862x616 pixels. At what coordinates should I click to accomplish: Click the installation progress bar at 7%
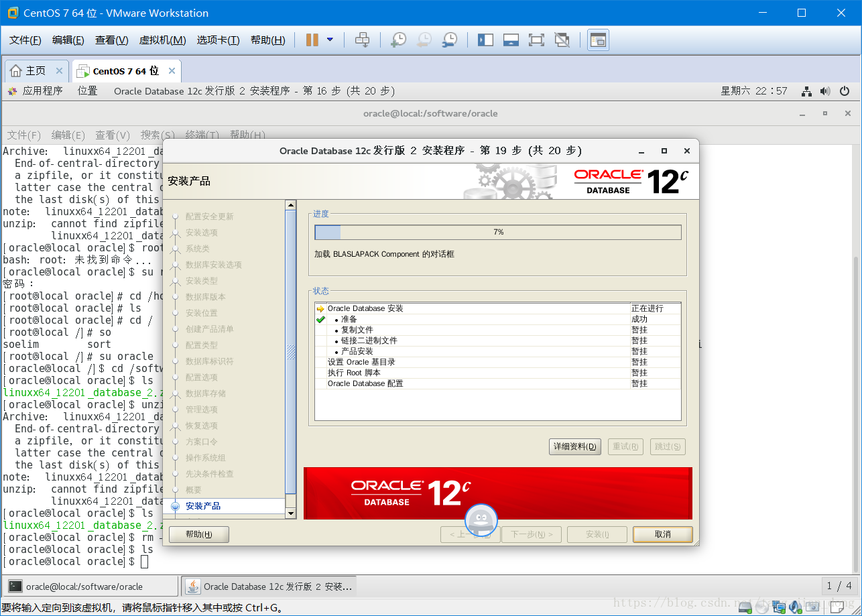[x=498, y=232]
